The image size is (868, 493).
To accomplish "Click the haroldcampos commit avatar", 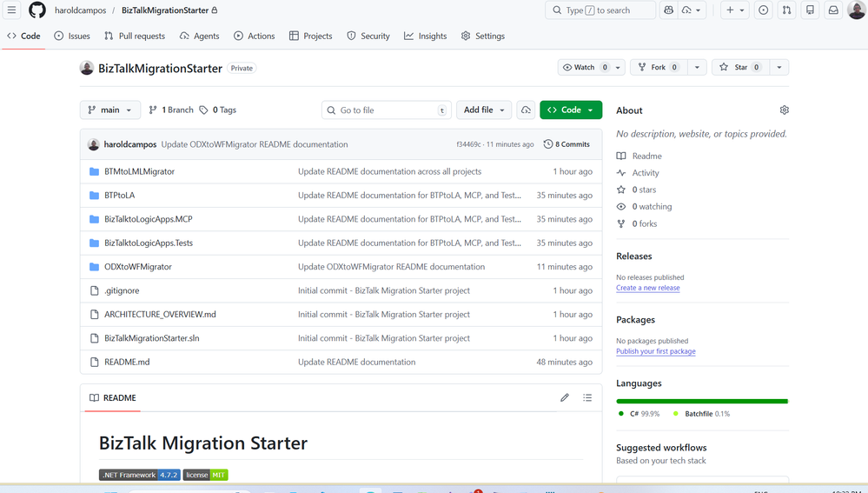I will click(94, 144).
